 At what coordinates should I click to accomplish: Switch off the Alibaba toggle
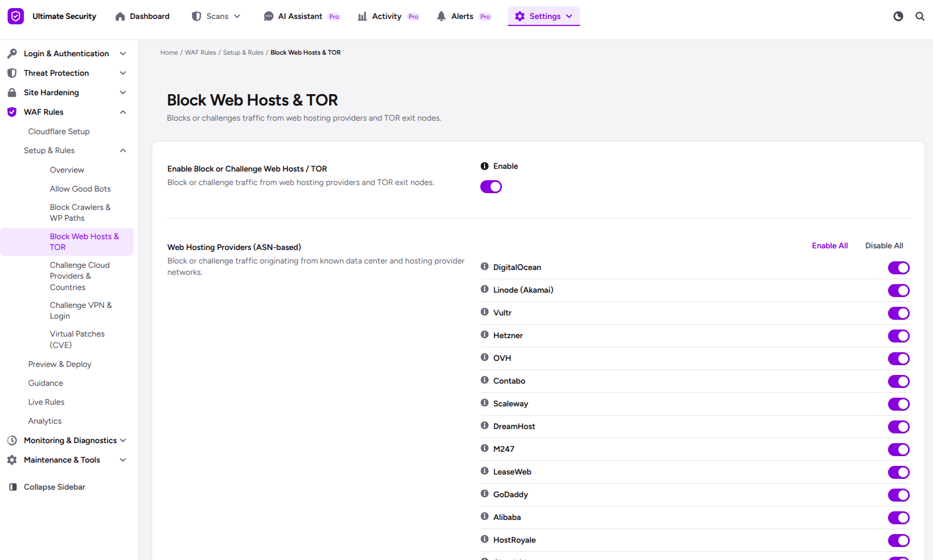[x=899, y=518]
